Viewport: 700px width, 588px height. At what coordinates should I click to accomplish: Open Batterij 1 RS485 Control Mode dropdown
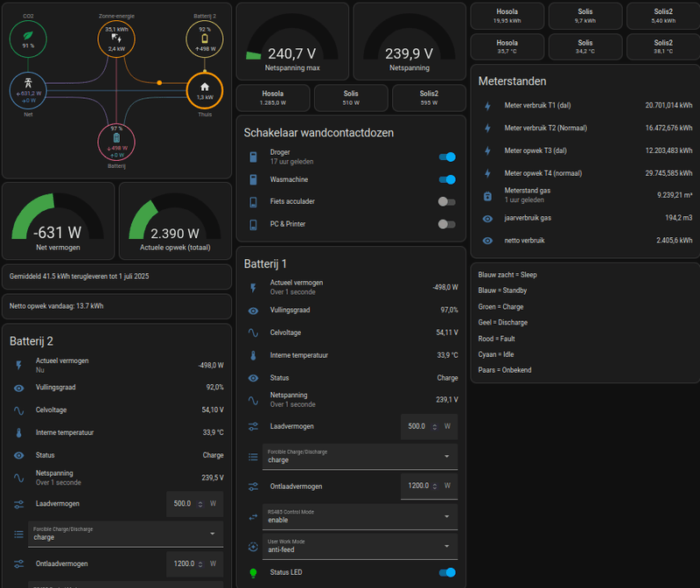click(x=360, y=516)
